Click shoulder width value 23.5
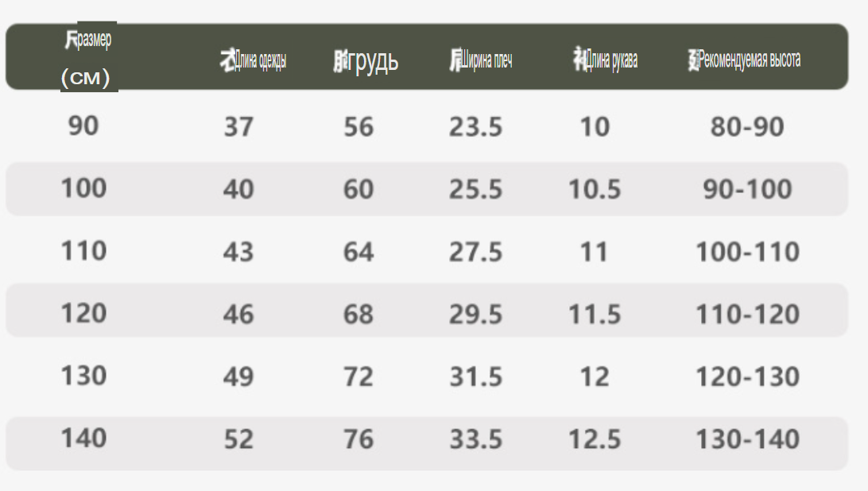The height and width of the screenshot is (491, 868). pos(475,127)
